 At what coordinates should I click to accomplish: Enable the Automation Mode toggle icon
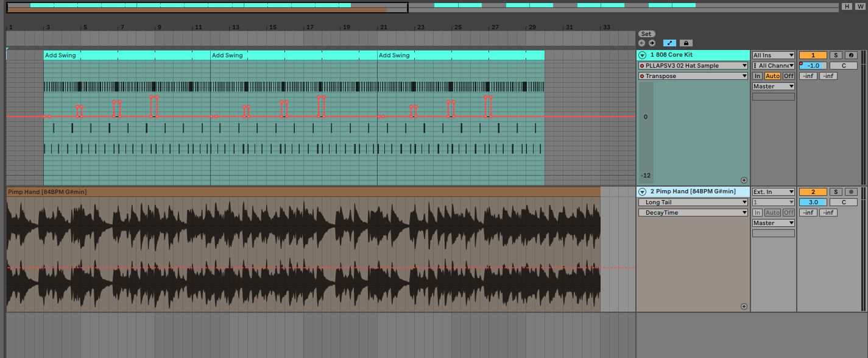click(669, 42)
